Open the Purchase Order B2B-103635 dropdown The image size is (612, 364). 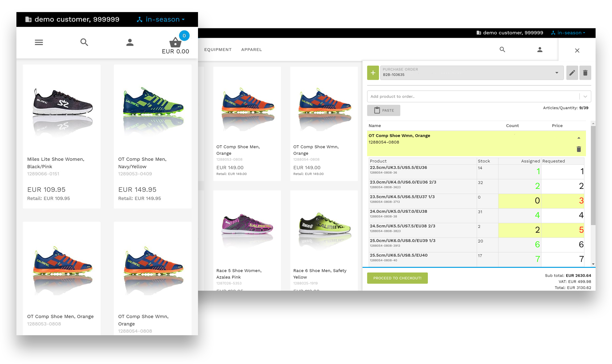pyautogui.click(x=472, y=73)
